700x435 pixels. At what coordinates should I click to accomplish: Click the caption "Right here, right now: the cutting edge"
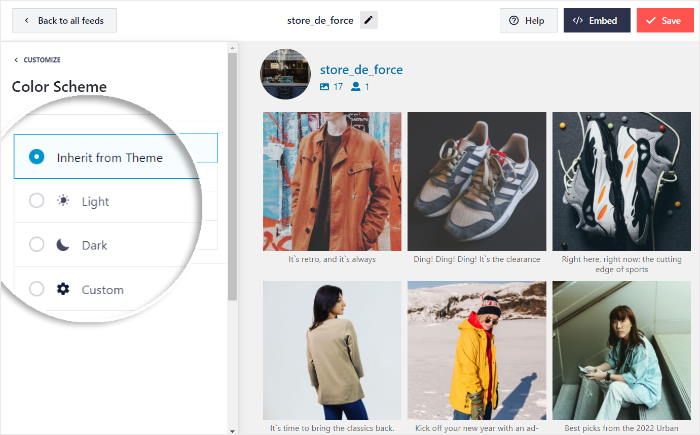coord(621,264)
